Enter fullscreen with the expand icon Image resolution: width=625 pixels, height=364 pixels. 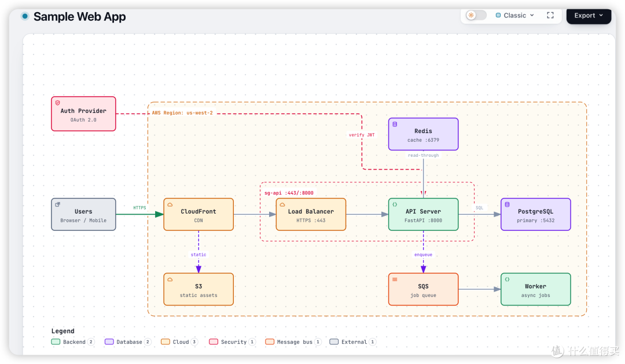[x=550, y=15]
